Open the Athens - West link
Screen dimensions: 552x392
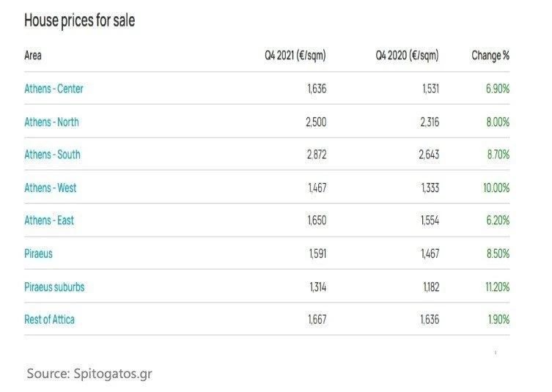coord(50,188)
